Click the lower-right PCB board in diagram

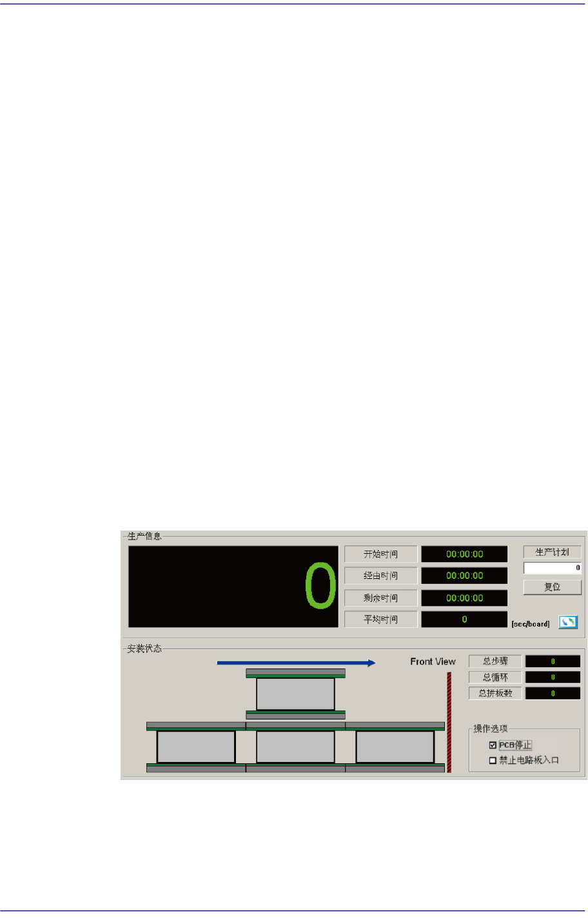[395, 747]
